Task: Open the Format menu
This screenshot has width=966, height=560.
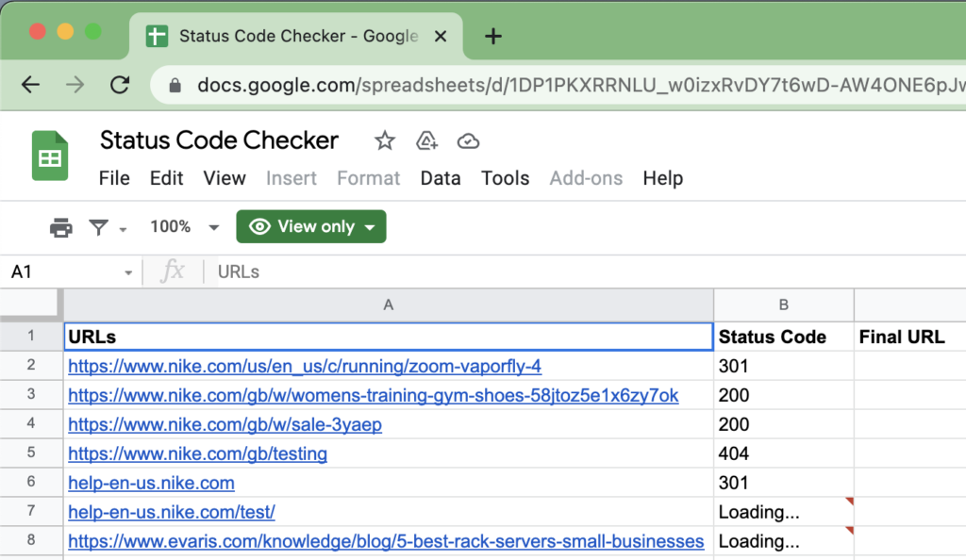Action: click(x=368, y=178)
